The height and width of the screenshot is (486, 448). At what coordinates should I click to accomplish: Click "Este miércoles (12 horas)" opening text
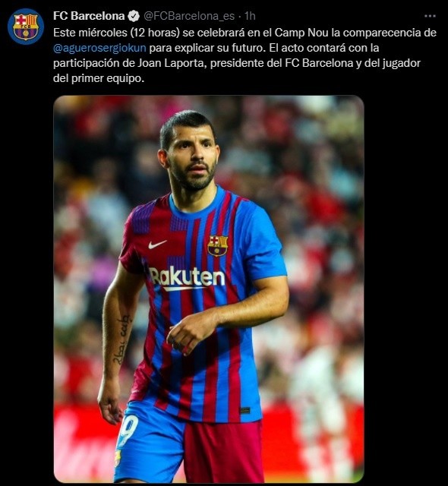116,33
